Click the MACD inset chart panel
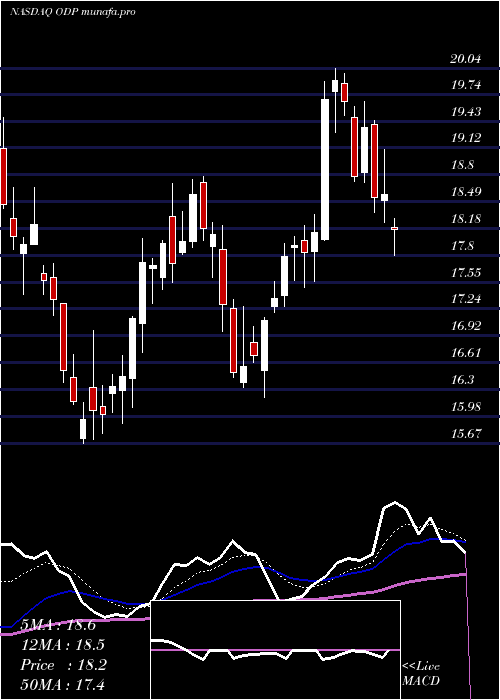Screen dimensions: 500x700 tap(275, 650)
